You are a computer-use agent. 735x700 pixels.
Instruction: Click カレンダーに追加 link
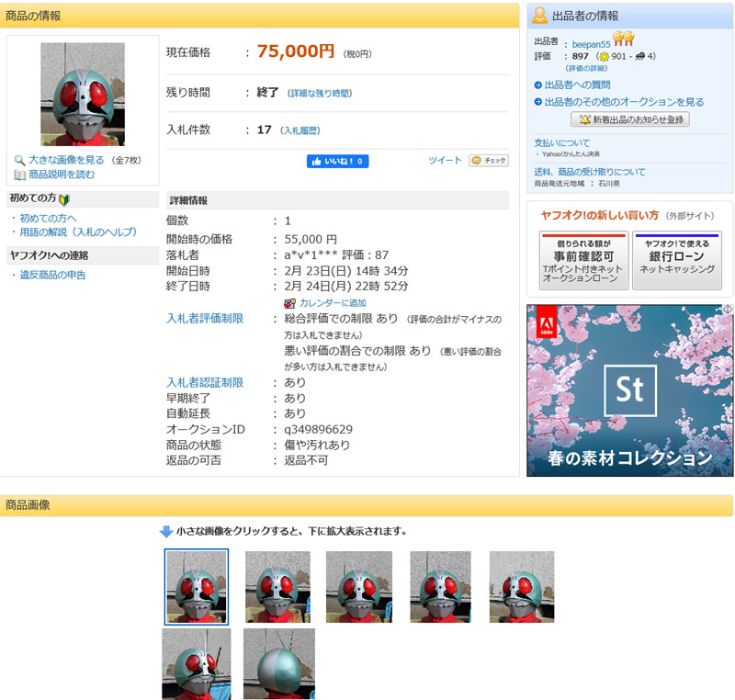333,303
